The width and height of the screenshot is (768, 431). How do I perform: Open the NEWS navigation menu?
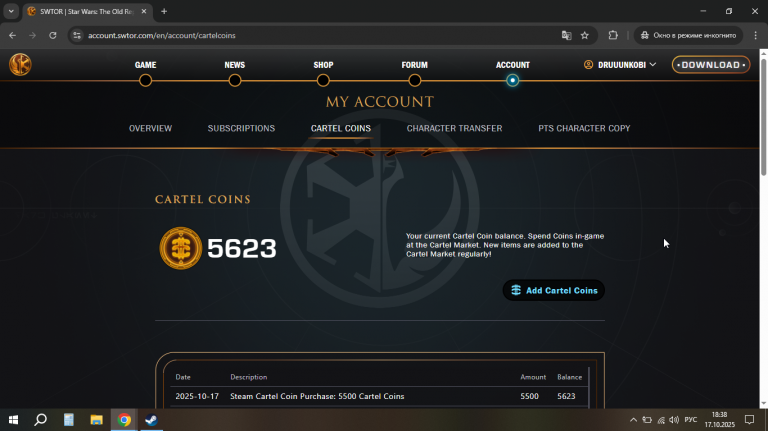235,65
